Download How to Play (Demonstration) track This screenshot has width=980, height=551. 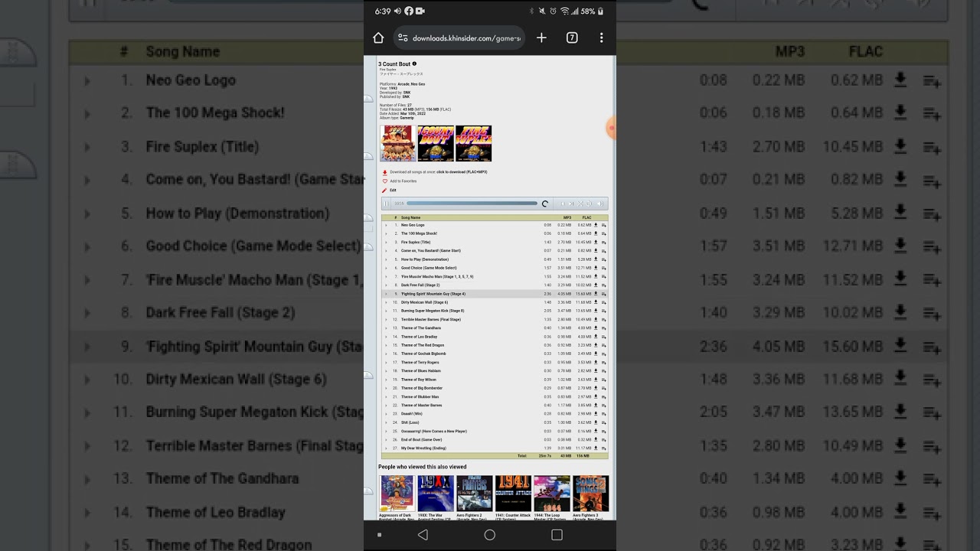(x=596, y=259)
